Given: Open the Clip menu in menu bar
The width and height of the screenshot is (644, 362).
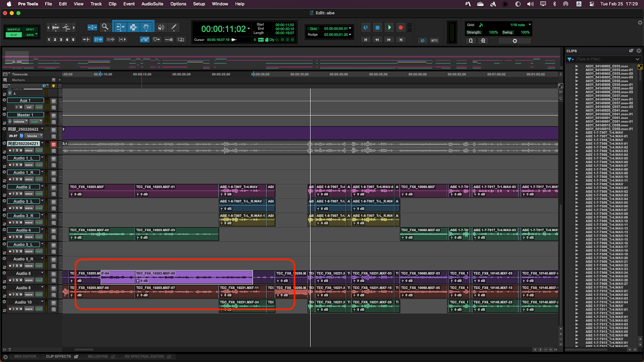Looking at the screenshot, I should 112,4.
